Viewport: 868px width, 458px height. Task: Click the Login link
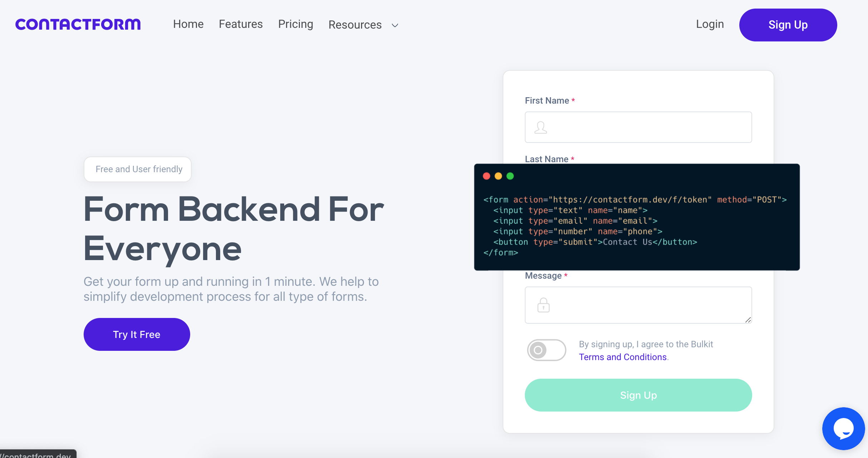(710, 24)
